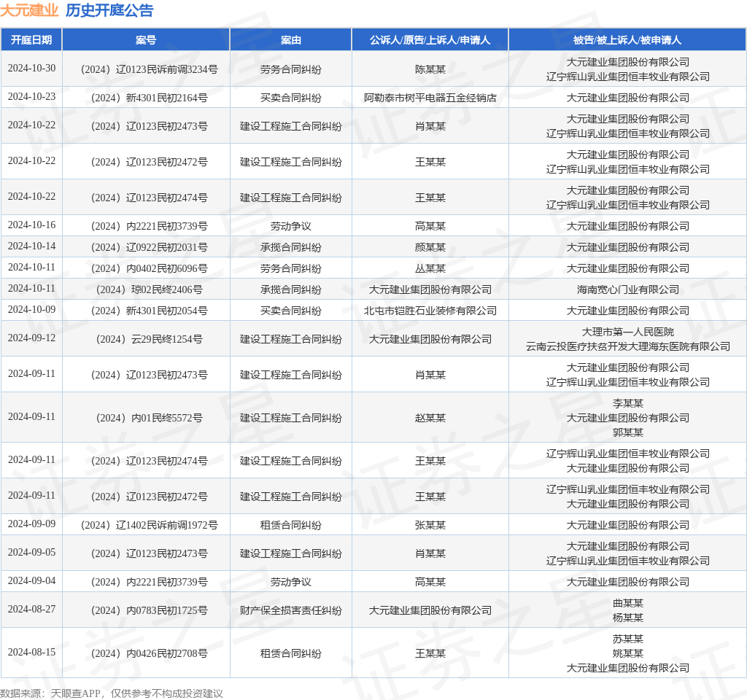Click case number 云29民终1254号
Screen dimensions: 747x700
point(150,339)
